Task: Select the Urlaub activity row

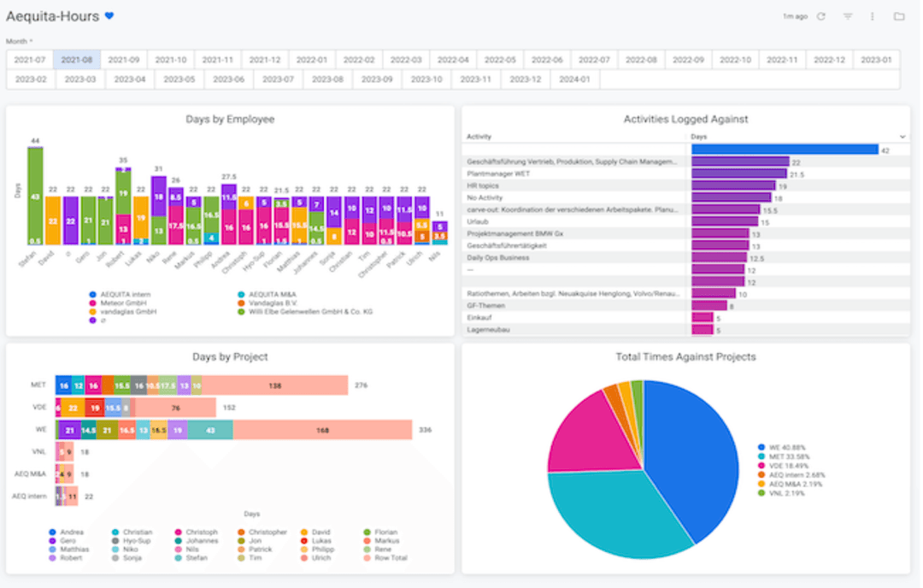Action: (685, 222)
